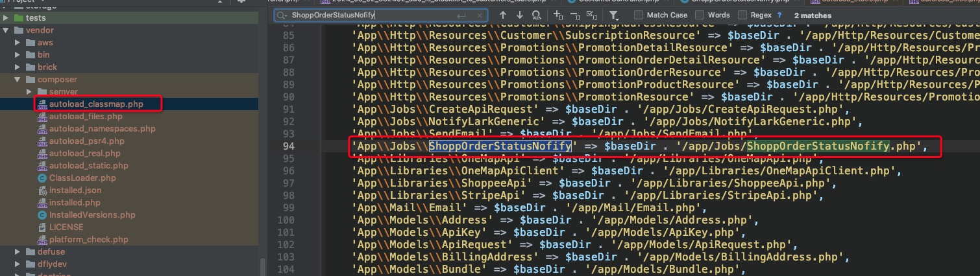This screenshot has height=276, width=980.
Task: Click the PHP icon of platform_check.php
Action: pos(42,240)
